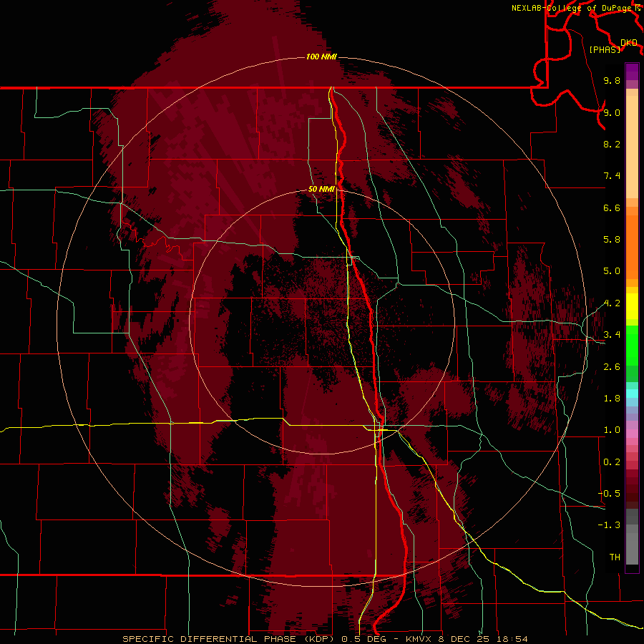
Task: Pick the yellow segment of the color bar
Action: point(632,306)
